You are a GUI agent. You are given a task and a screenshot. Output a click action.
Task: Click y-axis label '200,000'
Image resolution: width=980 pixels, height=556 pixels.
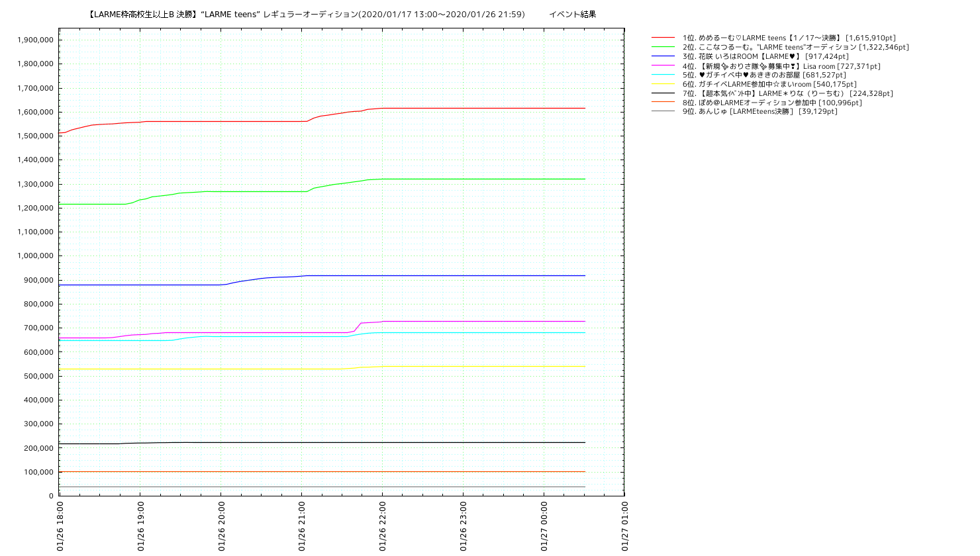point(40,448)
